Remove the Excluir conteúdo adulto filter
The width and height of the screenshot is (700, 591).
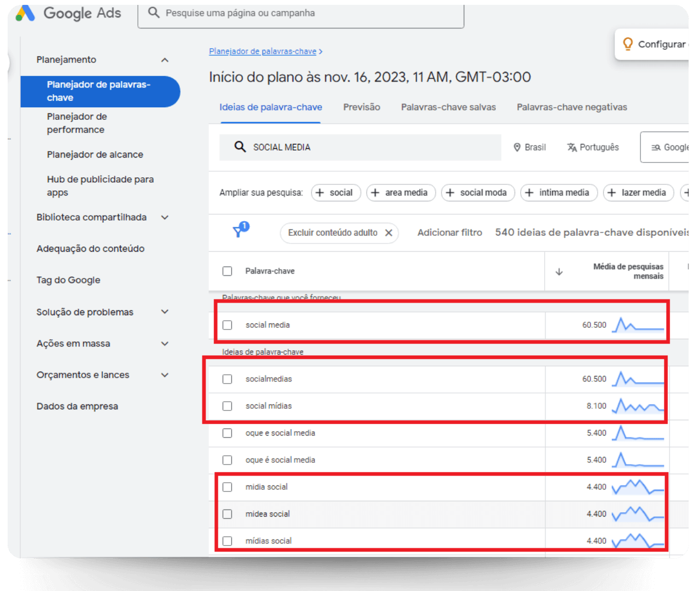coord(388,233)
